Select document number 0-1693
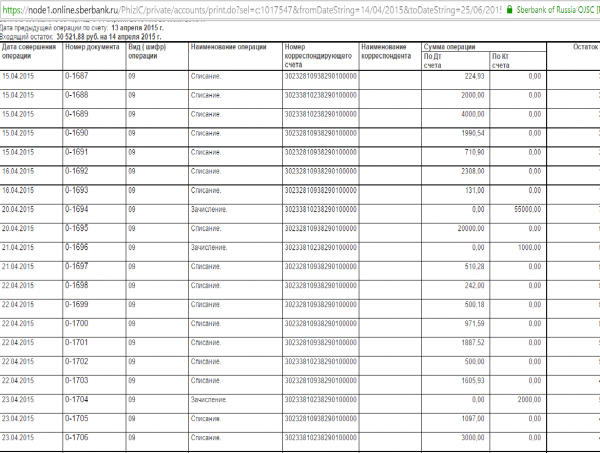Screen dimensions: 600x453 [77, 190]
